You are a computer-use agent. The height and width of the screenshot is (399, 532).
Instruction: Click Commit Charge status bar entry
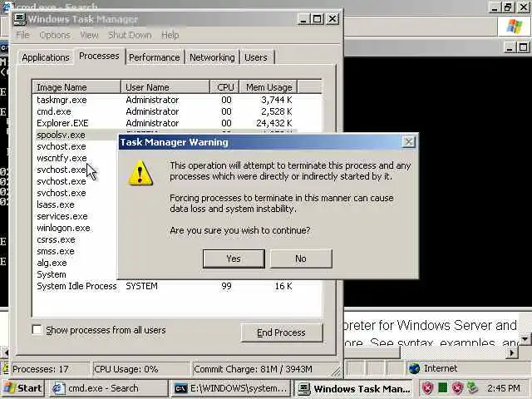pyautogui.click(x=253, y=369)
